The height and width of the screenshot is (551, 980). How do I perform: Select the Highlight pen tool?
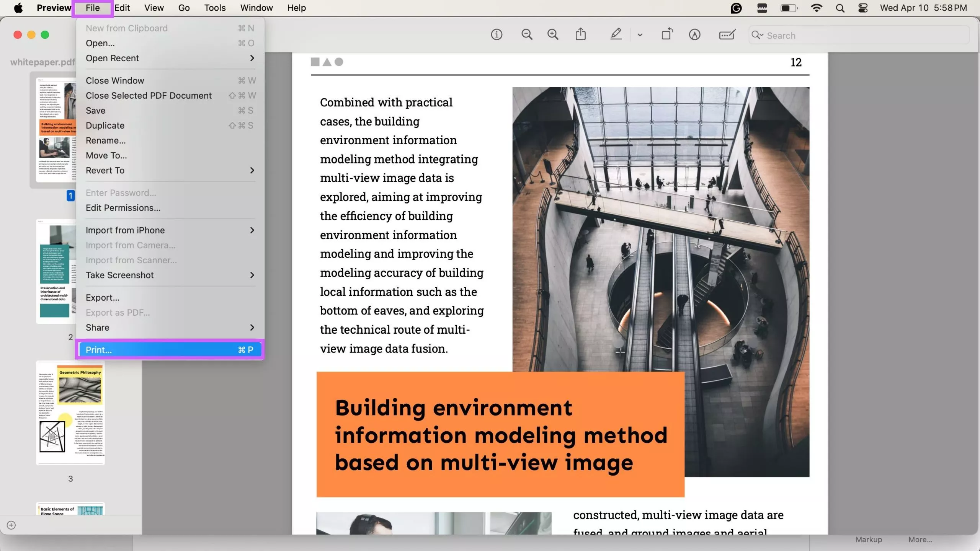[616, 34]
